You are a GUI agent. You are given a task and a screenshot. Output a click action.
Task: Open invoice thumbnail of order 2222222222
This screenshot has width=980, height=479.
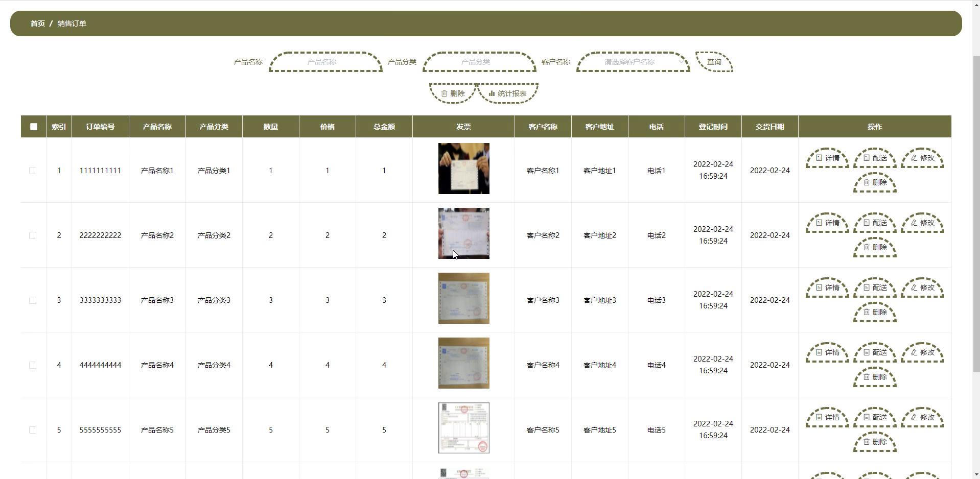[464, 233]
